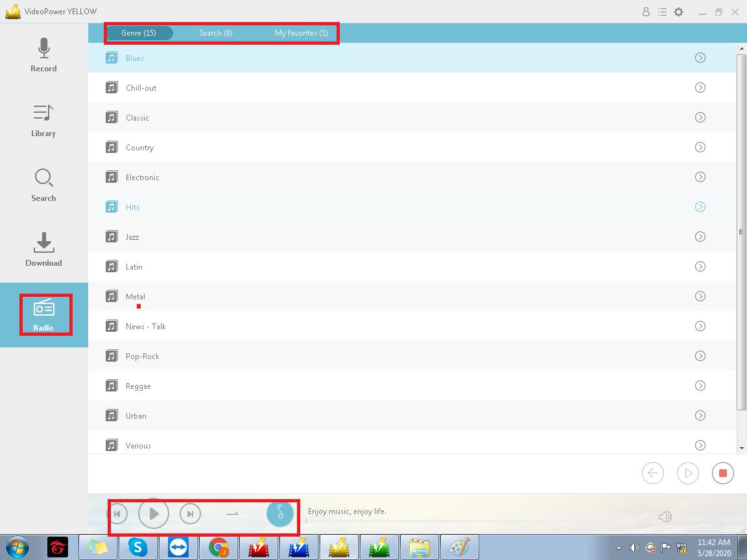Click the settings gear icon
The height and width of the screenshot is (560, 747).
678,12
